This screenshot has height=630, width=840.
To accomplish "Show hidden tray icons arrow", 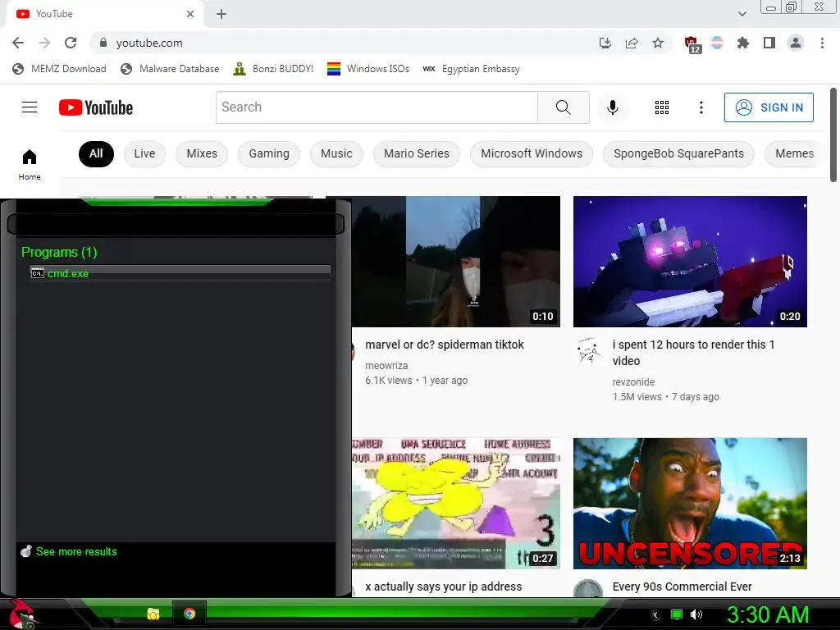I will pos(655,615).
